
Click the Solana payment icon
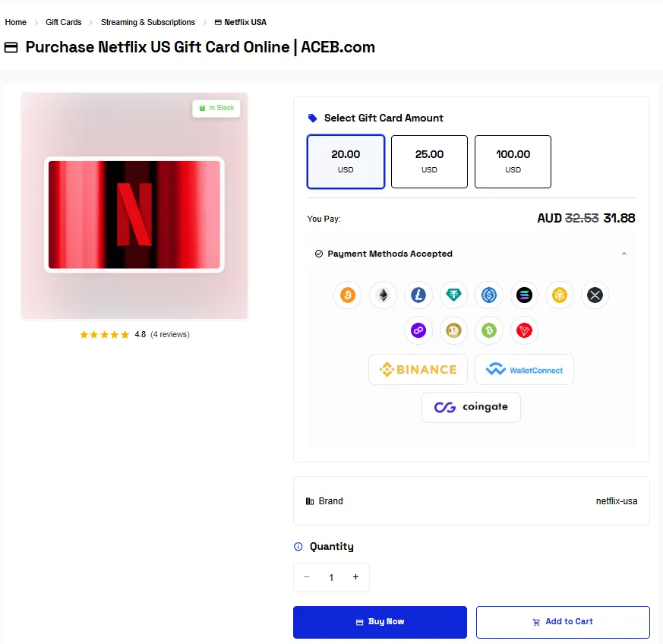[x=524, y=295]
